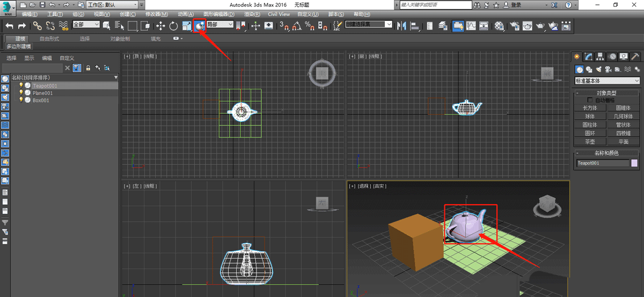The width and height of the screenshot is (644, 297).
Task: Click the 茶壶 object type button
Action: coord(590,142)
